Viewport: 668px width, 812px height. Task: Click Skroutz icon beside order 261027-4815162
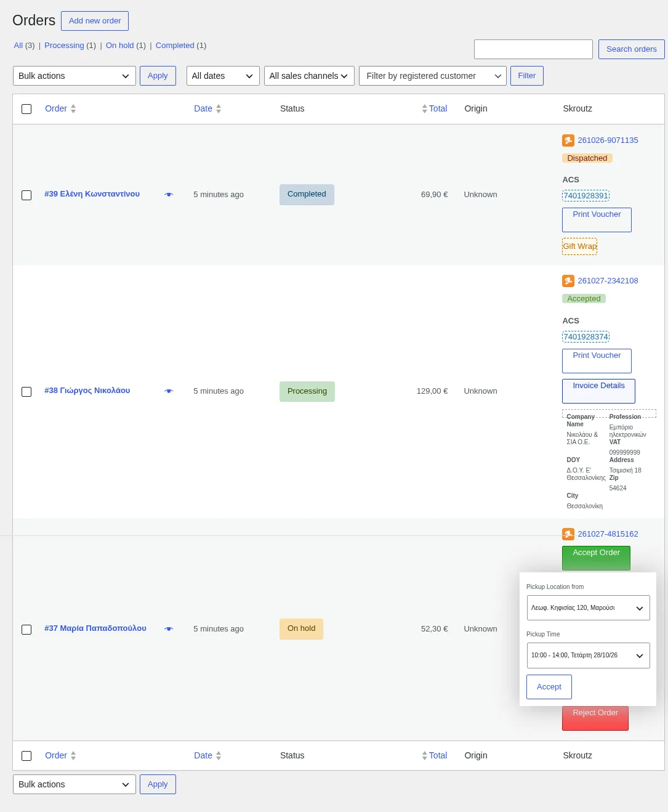tap(568, 534)
